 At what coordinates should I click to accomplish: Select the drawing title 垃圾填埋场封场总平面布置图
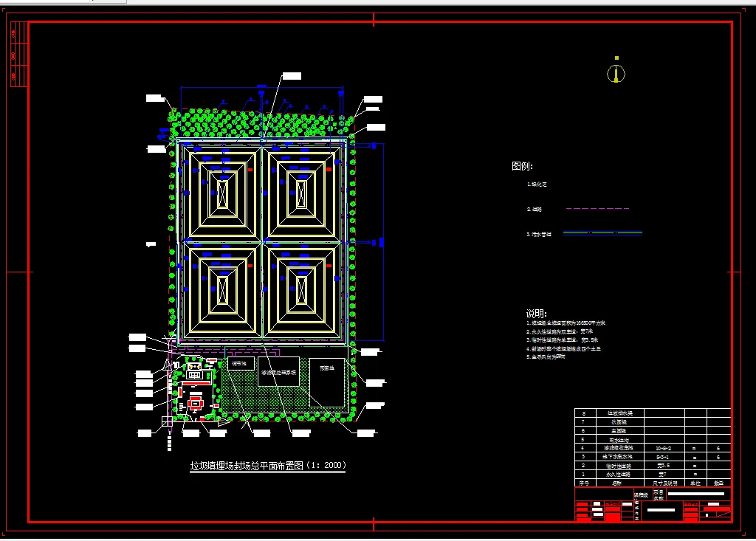pos(268,465)
